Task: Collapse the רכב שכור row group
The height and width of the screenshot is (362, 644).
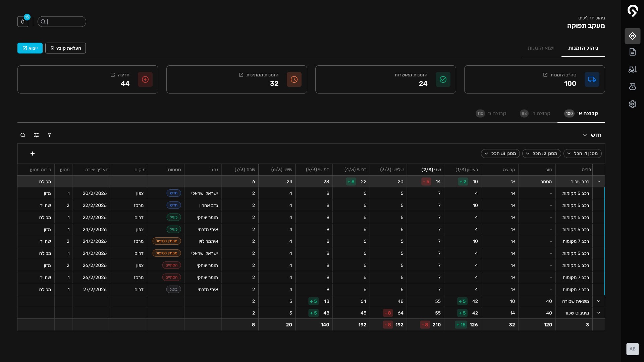Action: coord(598,182)
